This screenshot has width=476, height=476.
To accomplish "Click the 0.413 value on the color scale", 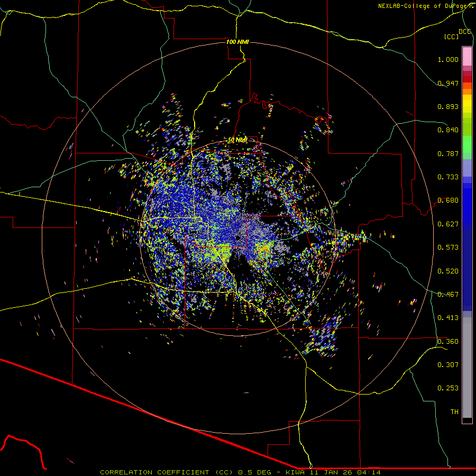I will tap(448, 318).
